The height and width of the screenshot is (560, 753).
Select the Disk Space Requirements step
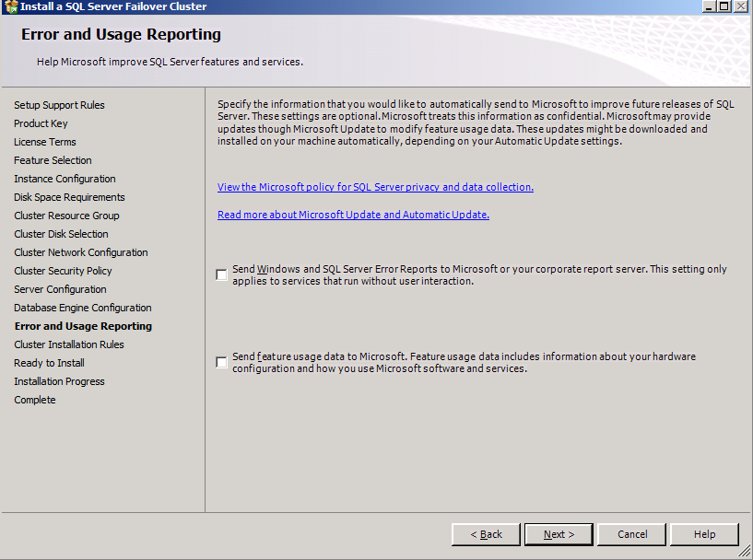click(x=69, y=197)
